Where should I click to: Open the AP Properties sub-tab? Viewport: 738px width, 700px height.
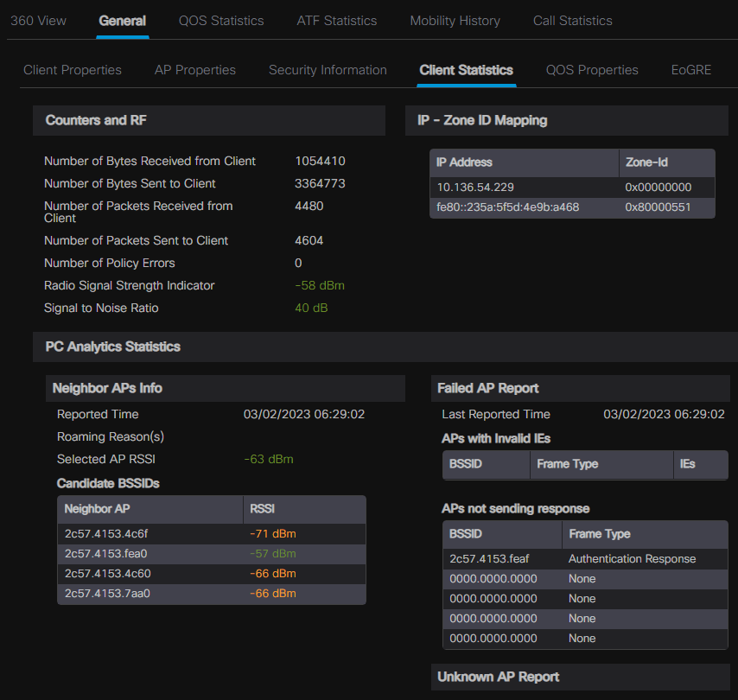[194, 70]
